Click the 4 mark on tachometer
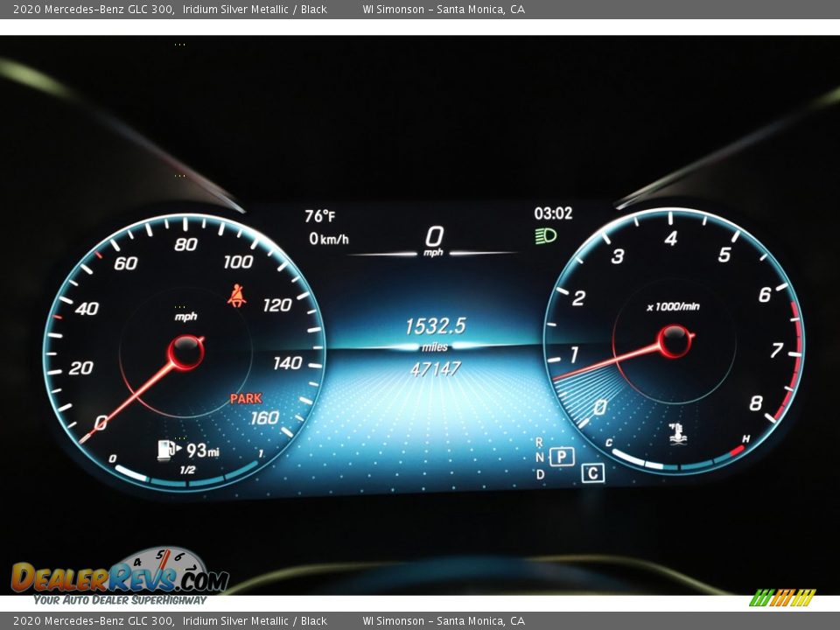 click(671, 238)
